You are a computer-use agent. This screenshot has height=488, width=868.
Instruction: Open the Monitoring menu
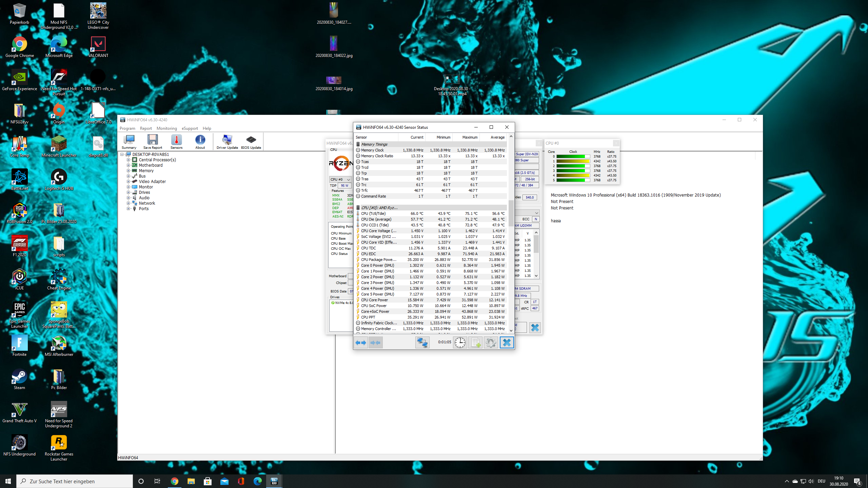pos(166,128)
